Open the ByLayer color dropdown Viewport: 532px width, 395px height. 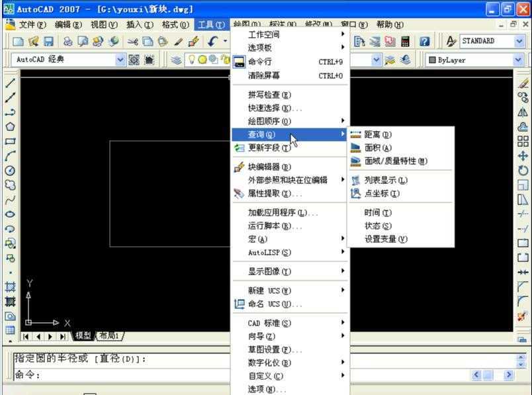point(517,60)
